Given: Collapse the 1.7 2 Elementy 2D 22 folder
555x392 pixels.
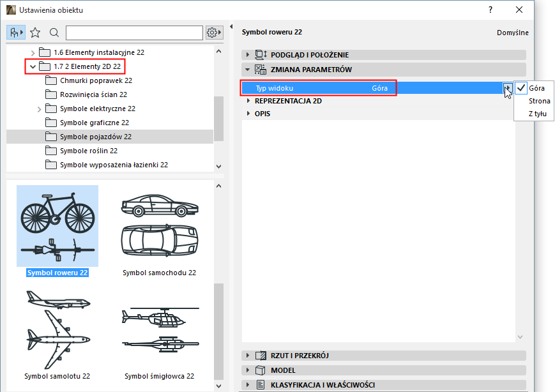Looking at the screenshot, I should tap(33, 66).
